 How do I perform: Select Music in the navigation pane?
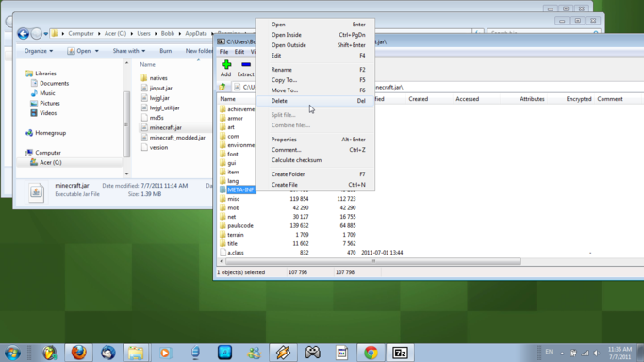(43, 93)
